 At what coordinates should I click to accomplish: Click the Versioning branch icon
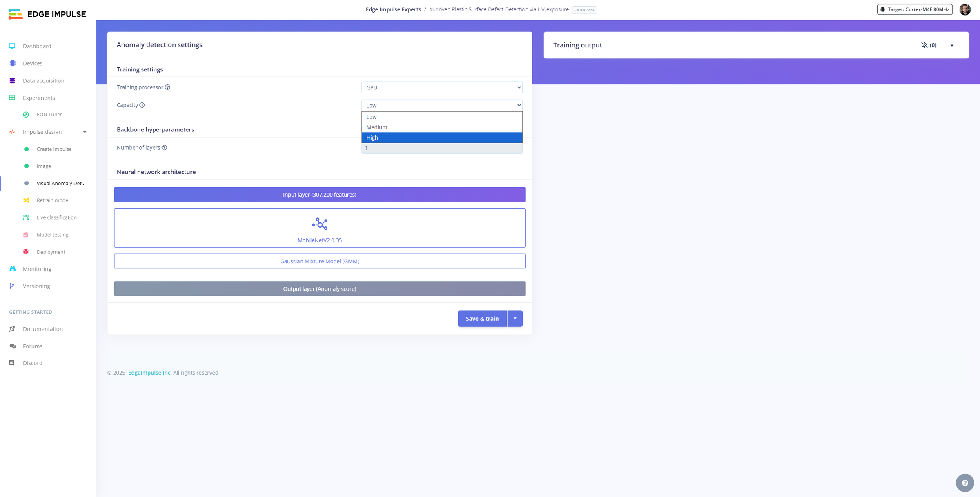pyautogui.click(x=12, y=286)
